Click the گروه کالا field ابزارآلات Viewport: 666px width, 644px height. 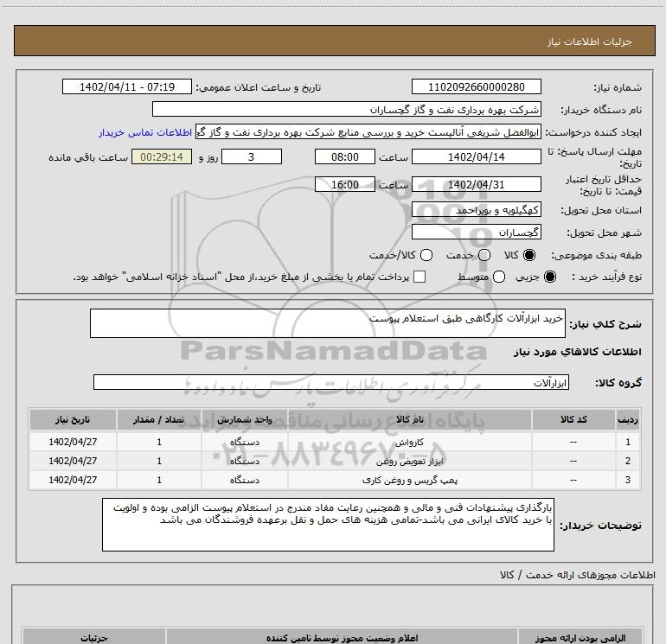click(x=331, y=382)
